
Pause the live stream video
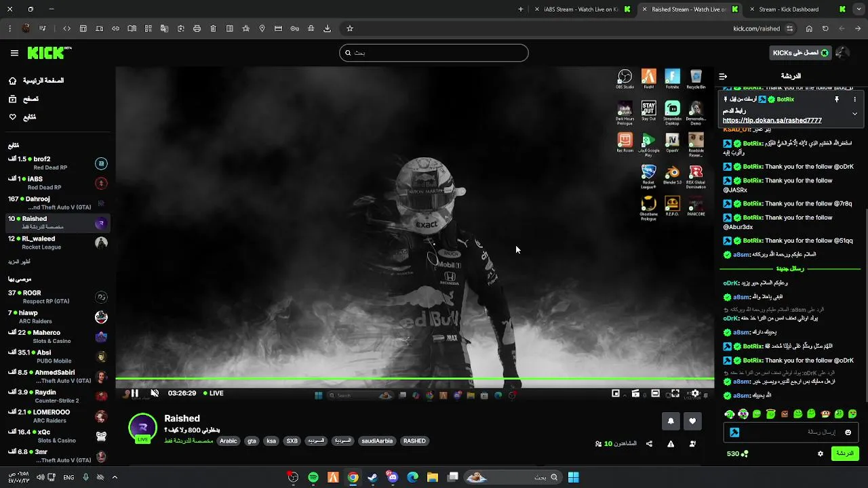134,393
